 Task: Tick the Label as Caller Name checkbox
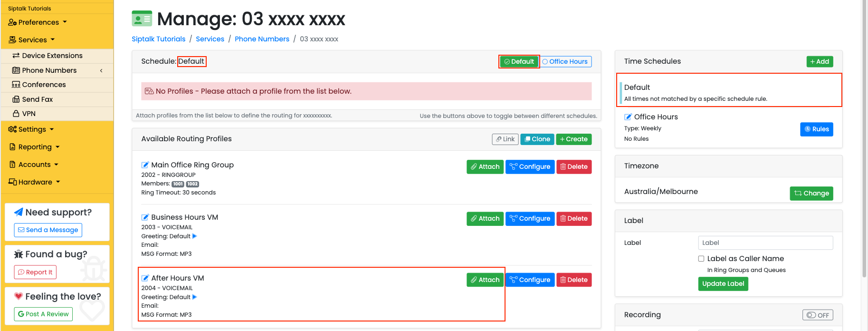pos(701,259)
